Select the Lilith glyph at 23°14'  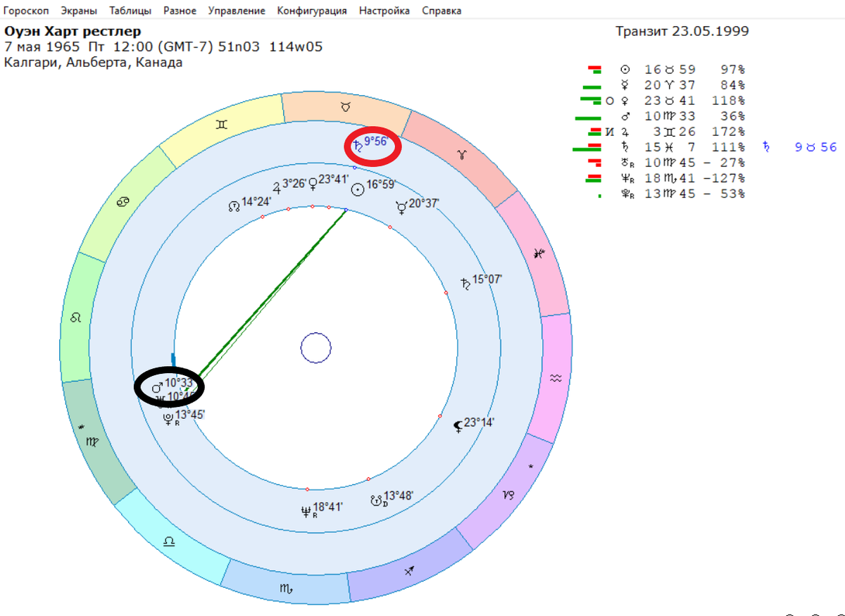(458, 426)
